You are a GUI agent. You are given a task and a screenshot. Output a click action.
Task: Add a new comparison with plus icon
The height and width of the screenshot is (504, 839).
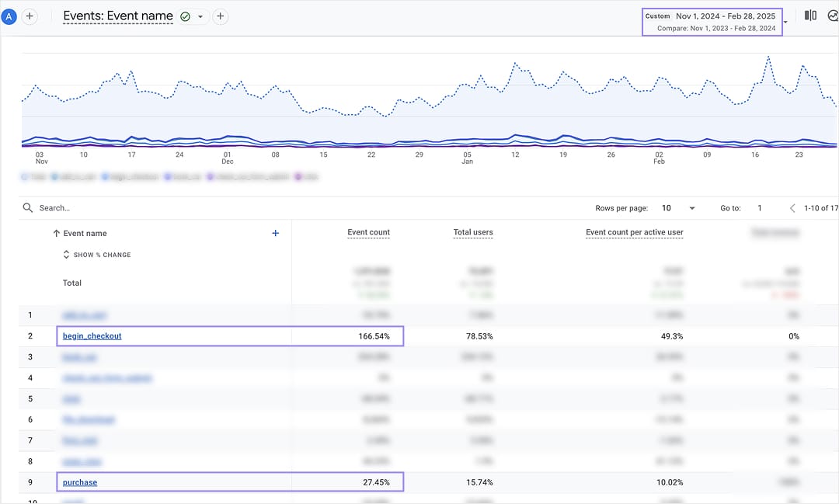pos(30,16)
